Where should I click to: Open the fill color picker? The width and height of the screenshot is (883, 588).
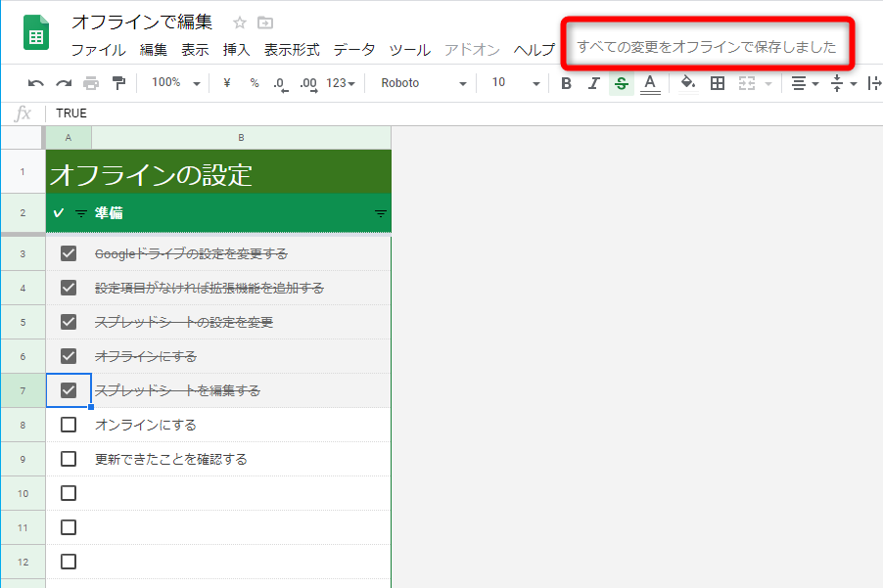click(x=685, y=83)
